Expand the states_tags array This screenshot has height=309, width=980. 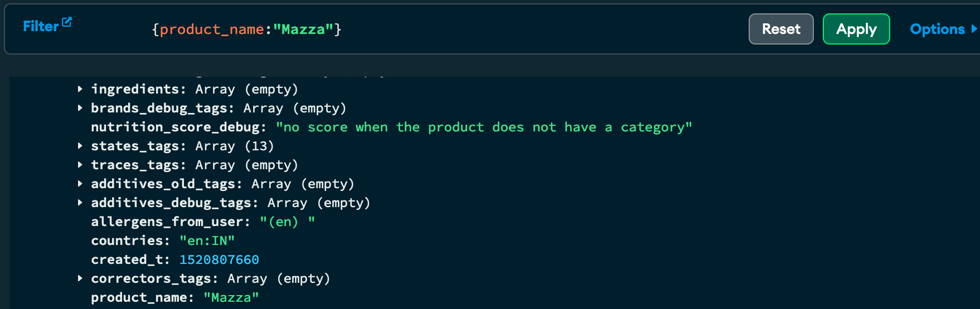coord(80,146)
